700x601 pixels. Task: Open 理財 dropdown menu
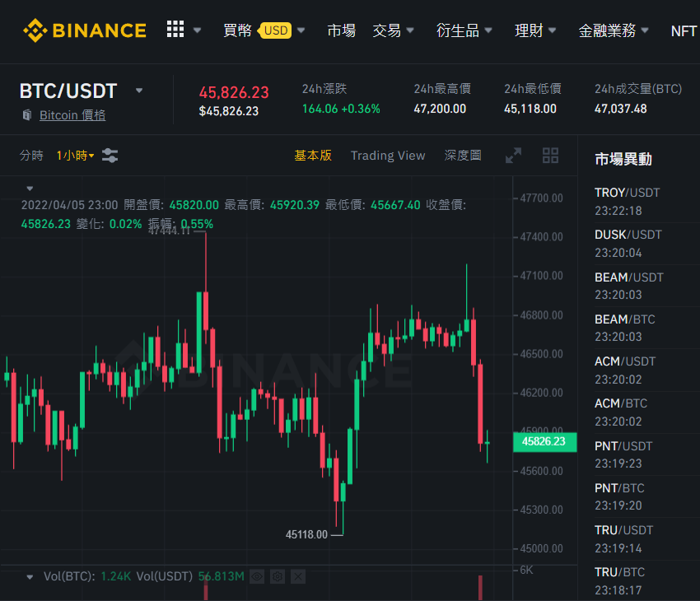pos(534,30)
